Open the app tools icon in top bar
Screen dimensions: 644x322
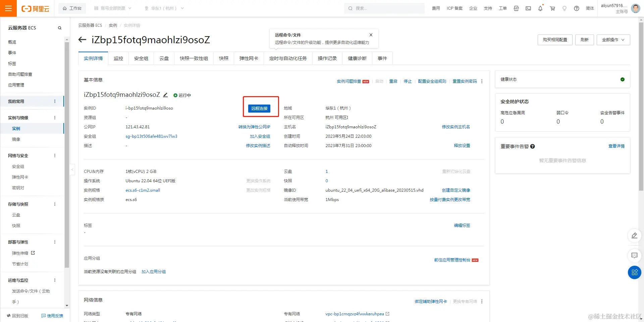pyautogui.click(x=516, y=8)
